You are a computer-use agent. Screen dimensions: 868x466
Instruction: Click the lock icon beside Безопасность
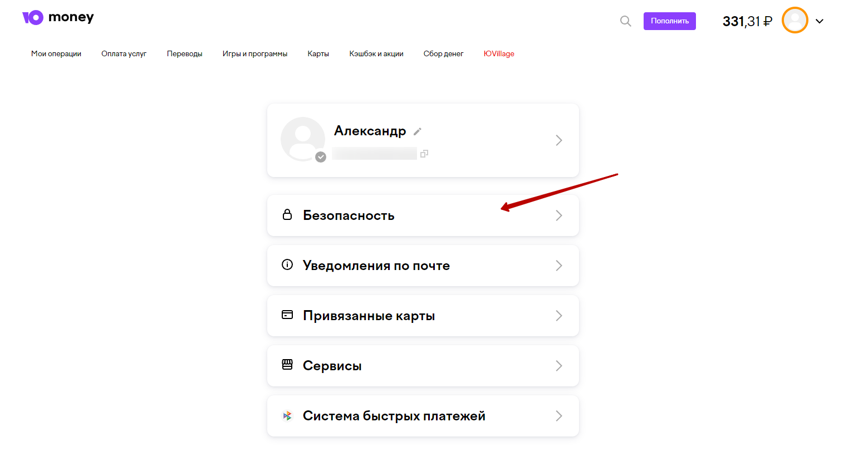coord(287,215)
